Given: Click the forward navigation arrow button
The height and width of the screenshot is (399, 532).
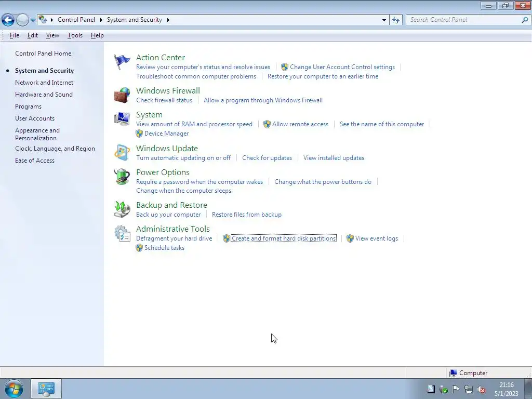Looking at the screenshot, I should pos(22,20).
